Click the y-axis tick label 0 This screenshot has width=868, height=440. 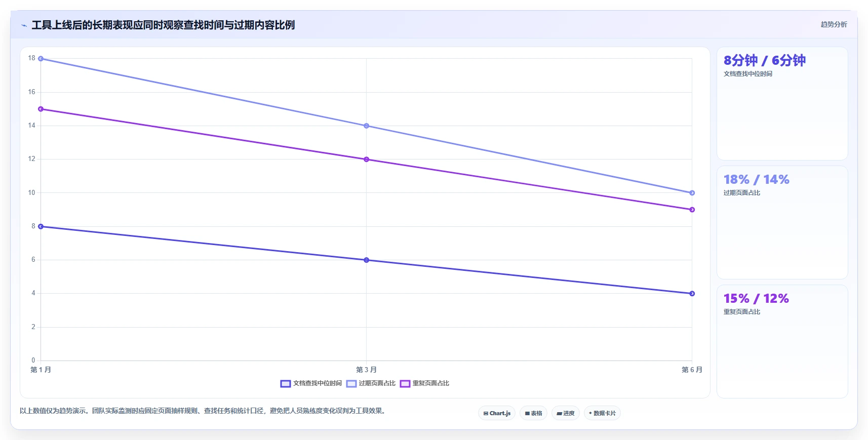coord(33,361)
